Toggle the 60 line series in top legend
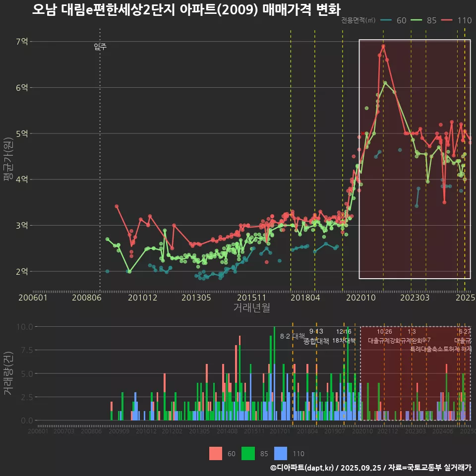 (x=394, y=20)
